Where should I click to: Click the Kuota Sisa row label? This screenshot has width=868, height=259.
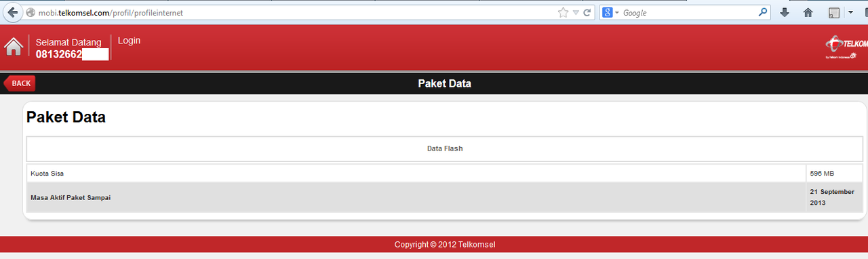(47, 174)
